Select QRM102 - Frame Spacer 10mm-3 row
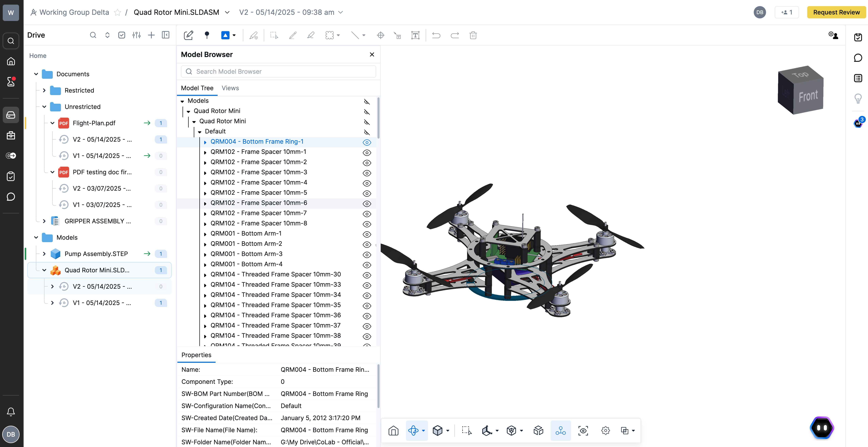Screen dimensions: 868x447 point(276,172)
